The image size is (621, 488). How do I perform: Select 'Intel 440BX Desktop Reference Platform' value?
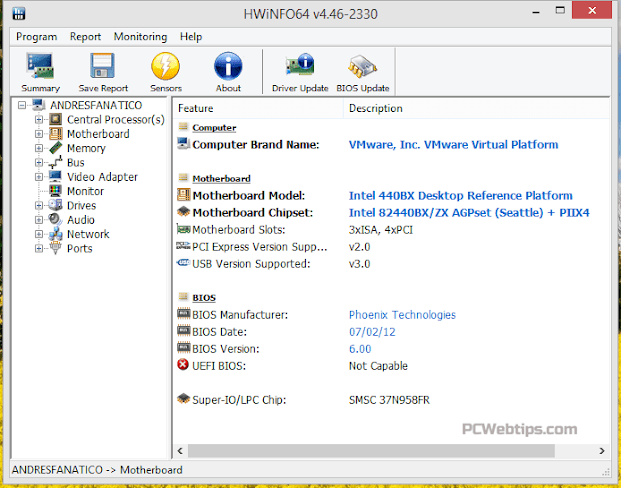click(461, 196)
